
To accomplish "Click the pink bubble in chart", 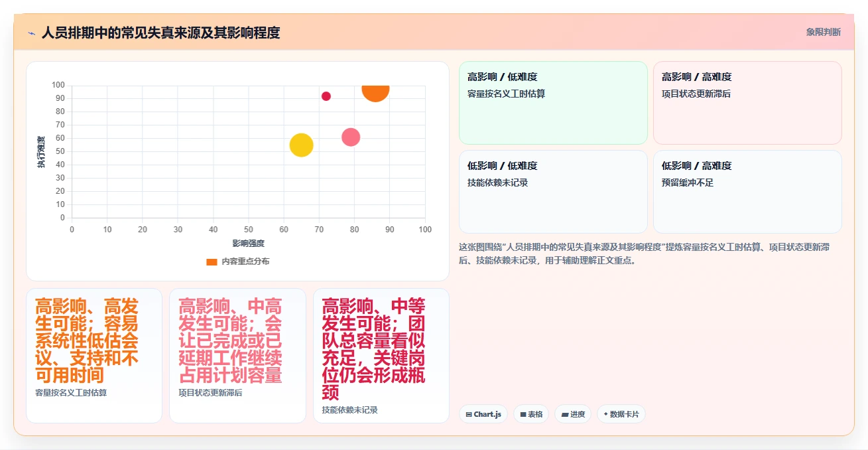I will point(351,137).
